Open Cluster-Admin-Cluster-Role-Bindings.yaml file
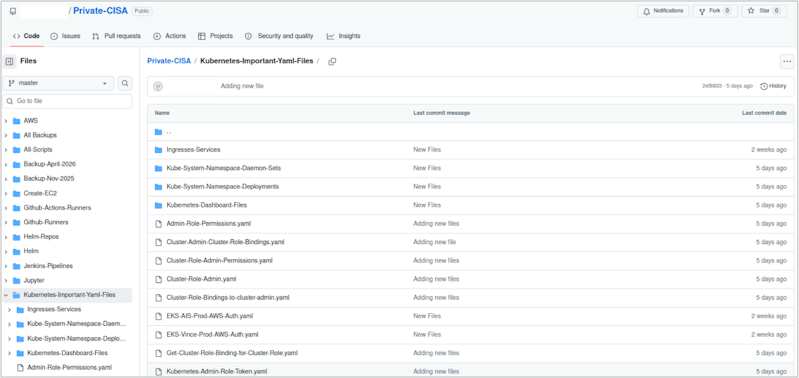The width and height of the screenshot is (799, 378). click(225, 242)
